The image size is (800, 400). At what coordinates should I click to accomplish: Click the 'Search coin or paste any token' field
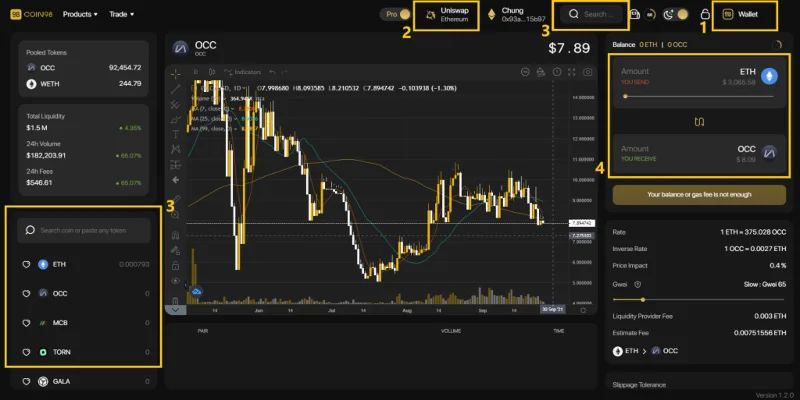point(84,231)
